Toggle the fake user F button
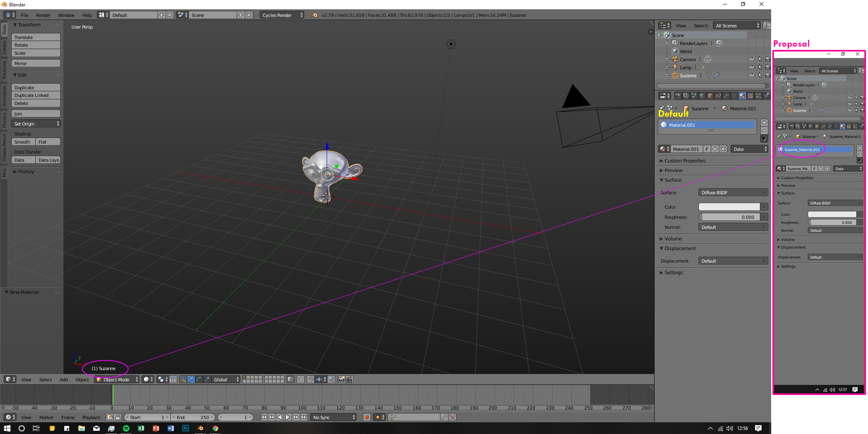Viewport: 868px width, 434px height. tap(707, 149)
